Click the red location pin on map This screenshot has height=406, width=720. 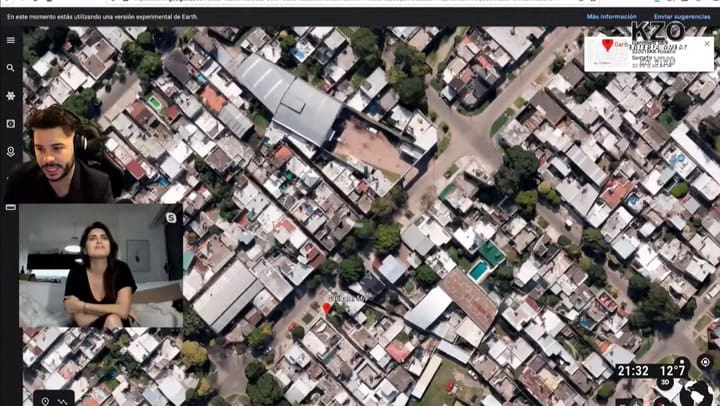(x=326, y=308)
